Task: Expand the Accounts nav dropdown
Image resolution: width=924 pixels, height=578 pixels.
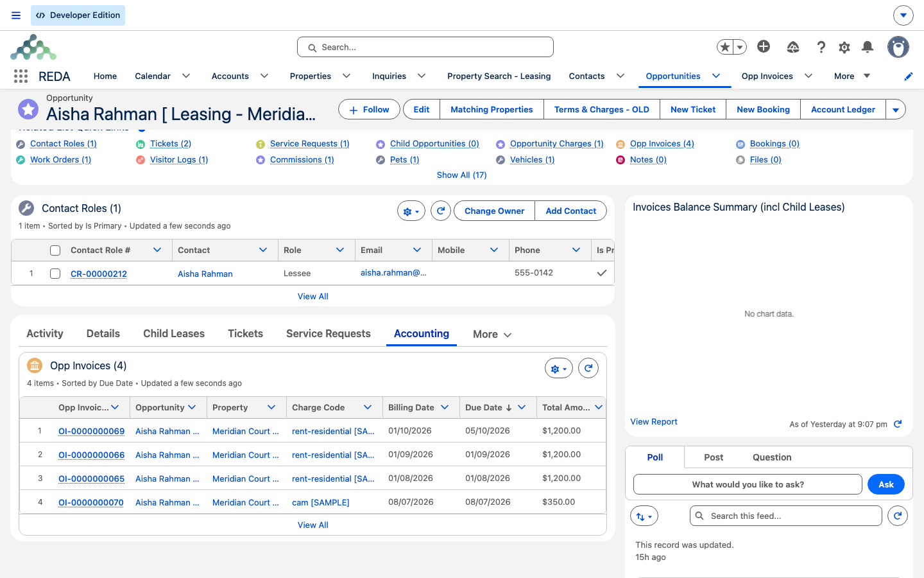Action: point(264,76)
